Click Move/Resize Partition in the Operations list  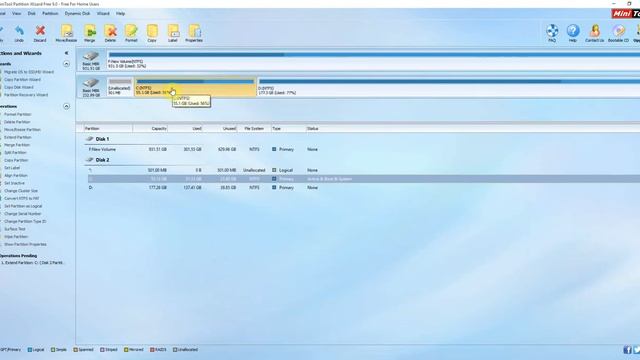(x=22, y=130)
